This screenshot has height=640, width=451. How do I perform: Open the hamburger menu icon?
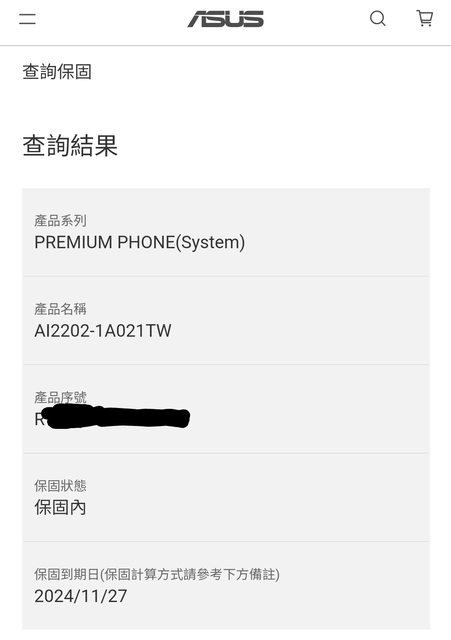point(27,19)
